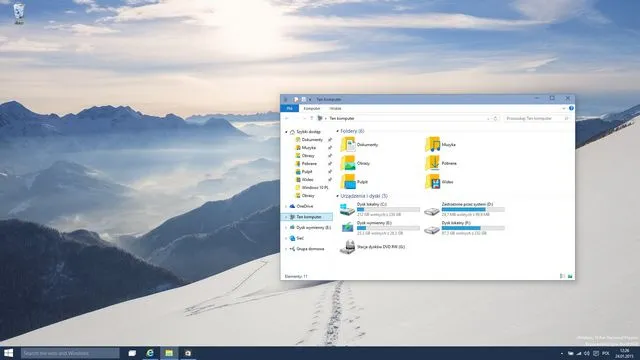Viewport: 640px width, 360px height.
Task: Expand the Grupa domowa tree node
Action: tap(286, 249)
